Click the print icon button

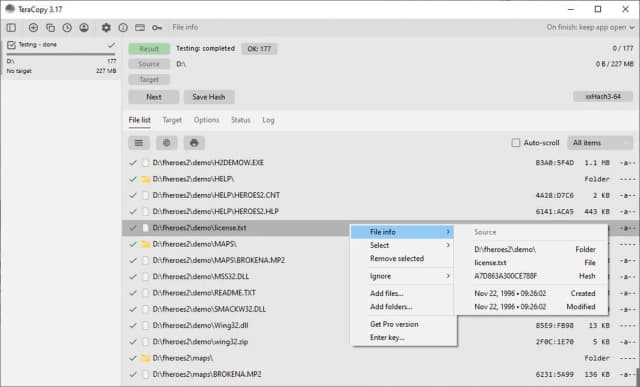194,143
